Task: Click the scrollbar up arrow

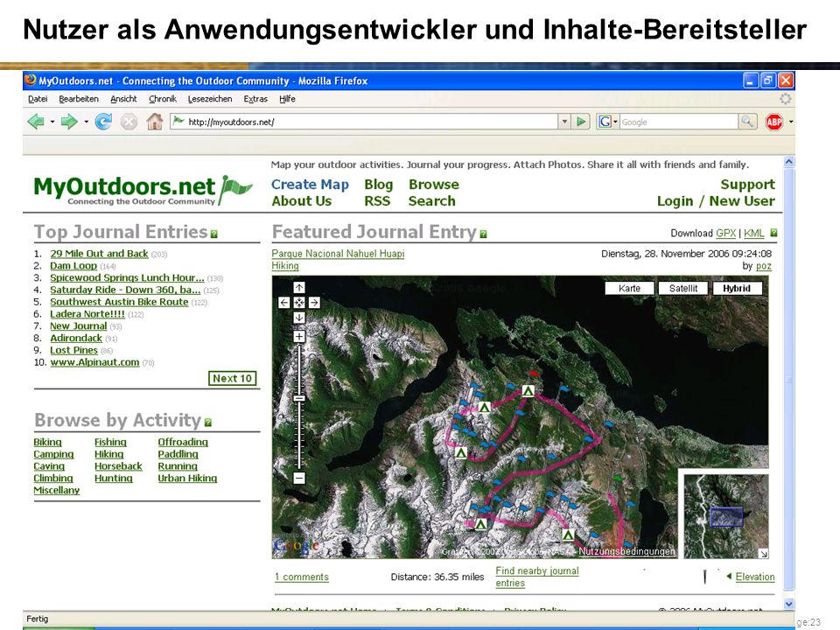Action: tap(788, 161)
